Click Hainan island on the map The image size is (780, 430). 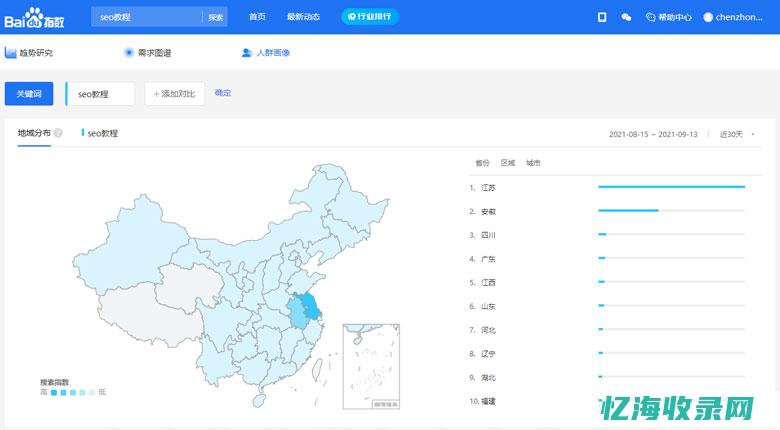pos(259,400)
